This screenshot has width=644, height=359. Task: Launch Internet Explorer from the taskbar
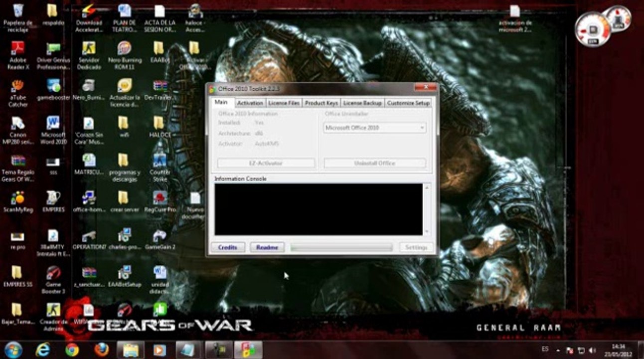coord(43,350)
